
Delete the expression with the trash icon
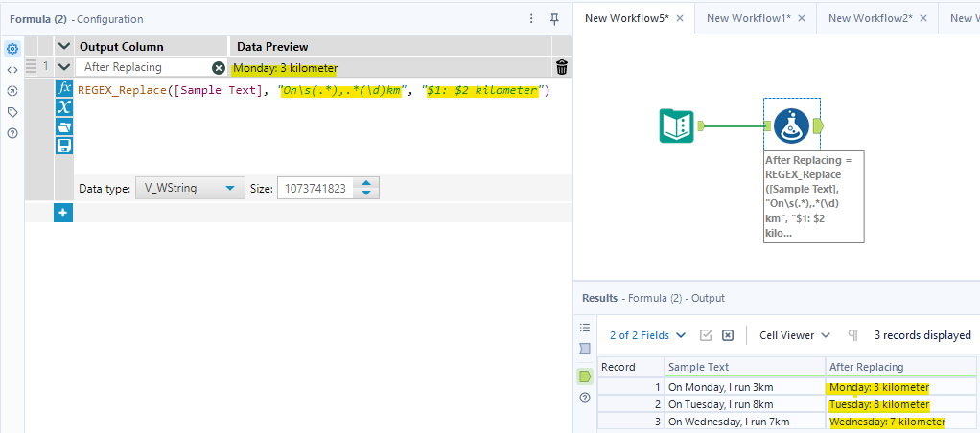click(x=562, y=67)
